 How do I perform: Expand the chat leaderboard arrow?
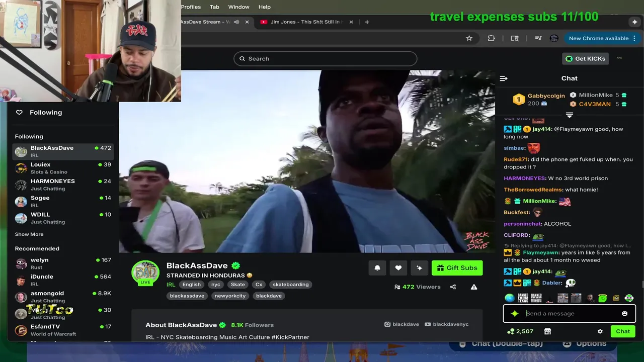click(570, 115)
